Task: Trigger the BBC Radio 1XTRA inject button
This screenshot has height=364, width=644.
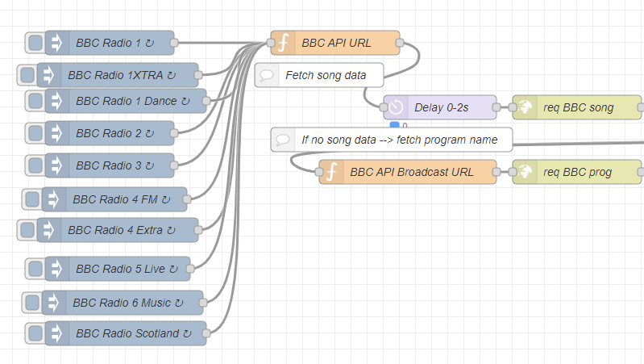Action: [x=27, y=75]
